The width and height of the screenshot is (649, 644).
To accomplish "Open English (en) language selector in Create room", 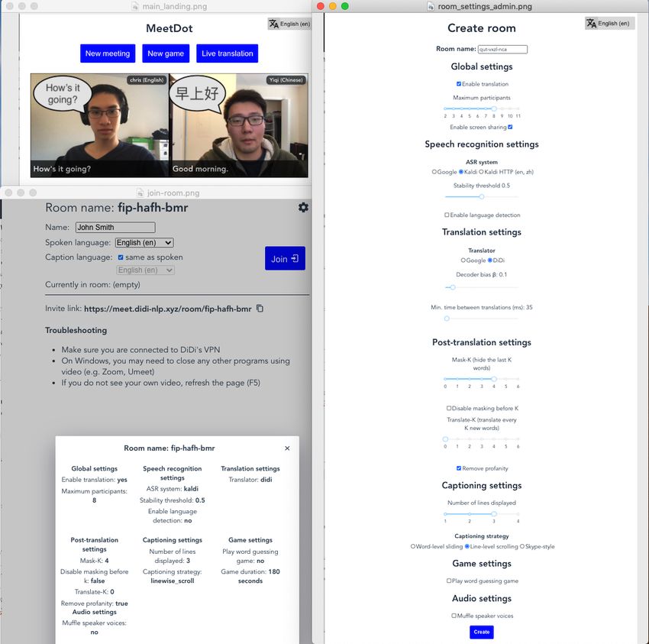I will tap(610, 23).
